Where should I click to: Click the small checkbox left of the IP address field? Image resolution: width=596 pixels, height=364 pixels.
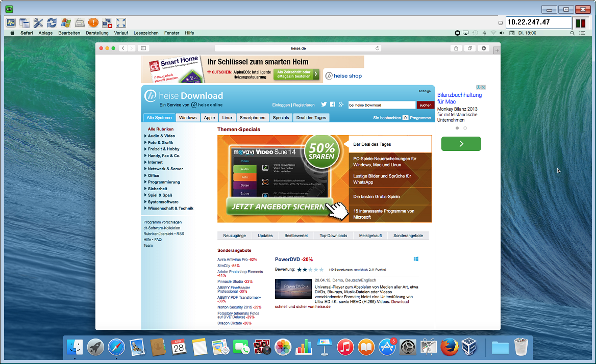[x=500, y=23]
